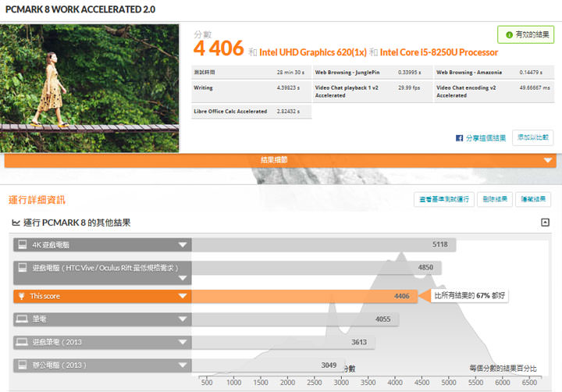Expand the 2013 office PC row arrow
This screenshot has width=562, height=392.
point(183,365)
